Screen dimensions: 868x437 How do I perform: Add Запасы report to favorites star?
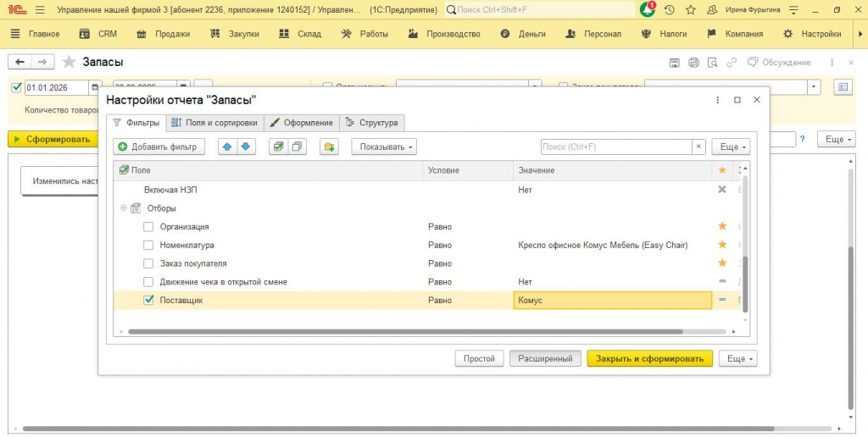[x=69, y=62]
